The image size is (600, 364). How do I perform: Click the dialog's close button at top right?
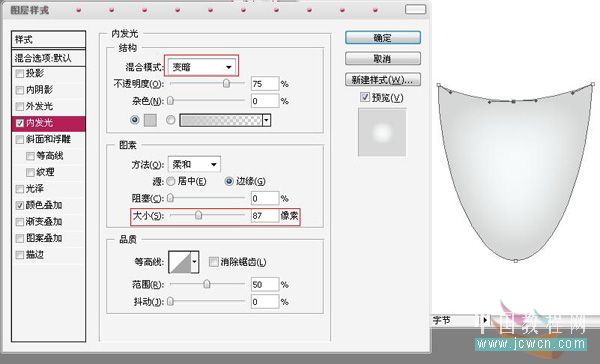point(415,10)
